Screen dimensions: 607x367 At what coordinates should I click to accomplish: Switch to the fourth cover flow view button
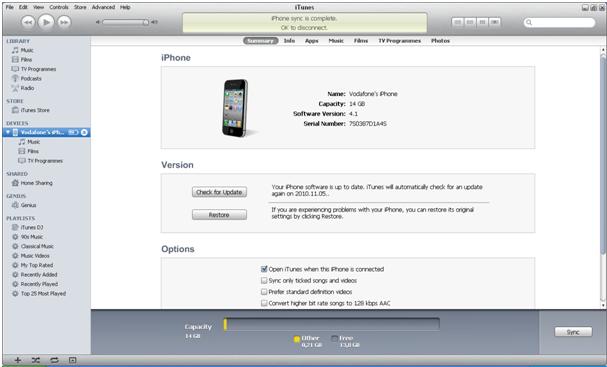coord(495,22)
